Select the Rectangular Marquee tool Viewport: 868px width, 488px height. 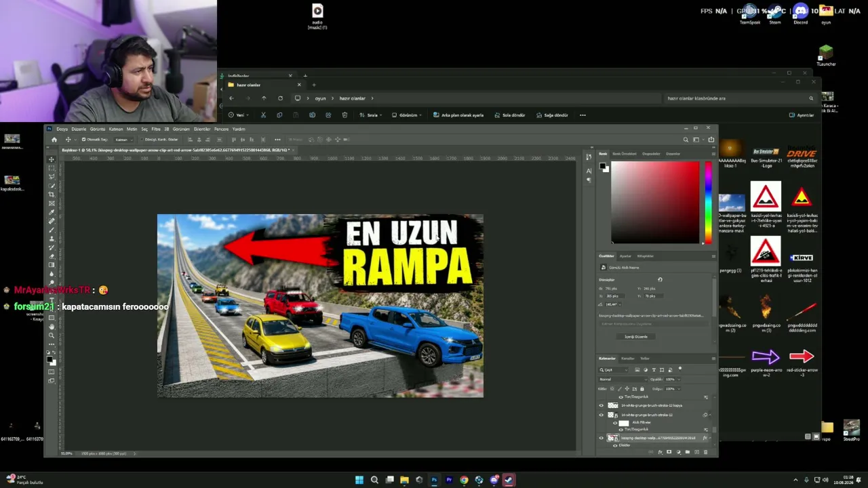(x=52, y=168)
